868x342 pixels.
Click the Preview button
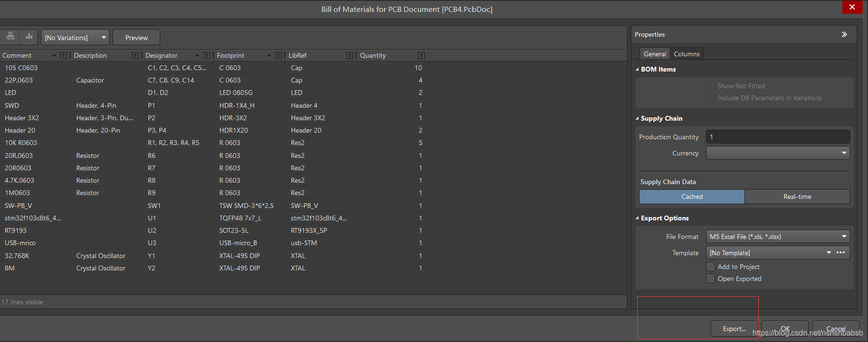click(x=136, y=37)
